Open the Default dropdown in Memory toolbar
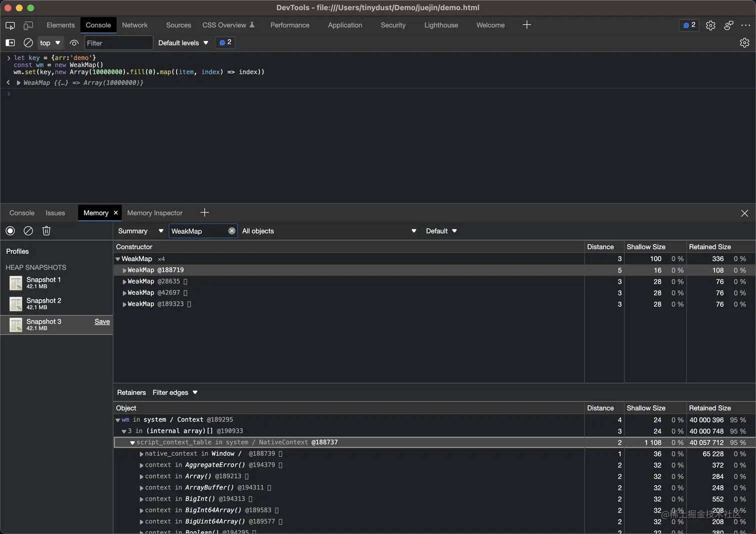 441,231
